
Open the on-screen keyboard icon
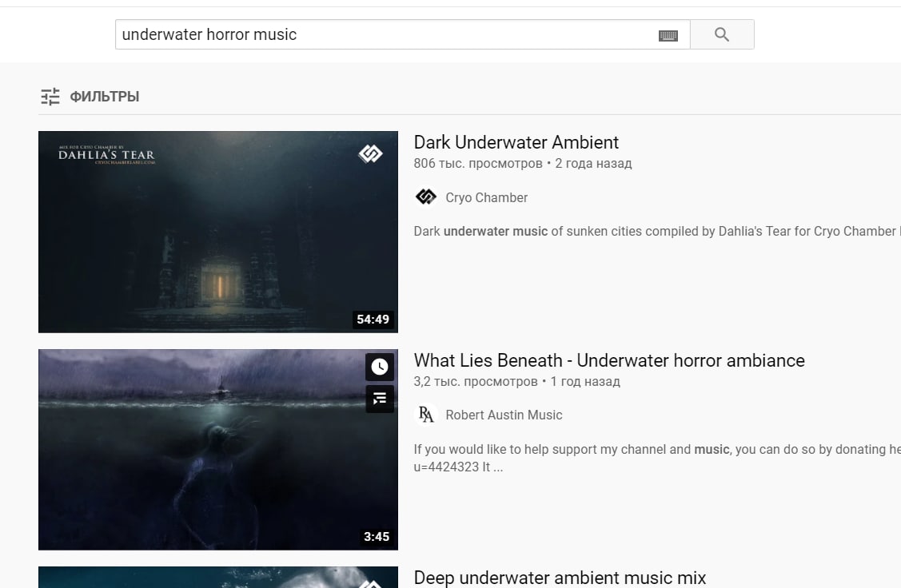[668, 36]
